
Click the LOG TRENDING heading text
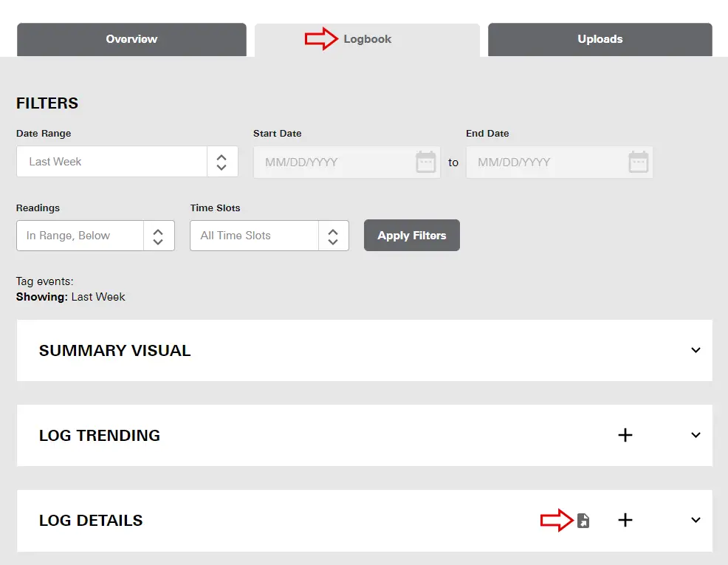pyautogui.click(x=100, y=436)
